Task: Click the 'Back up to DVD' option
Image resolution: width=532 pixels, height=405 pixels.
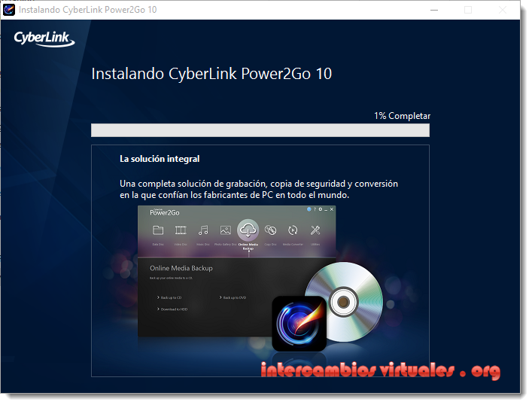Action: [233, 297]
